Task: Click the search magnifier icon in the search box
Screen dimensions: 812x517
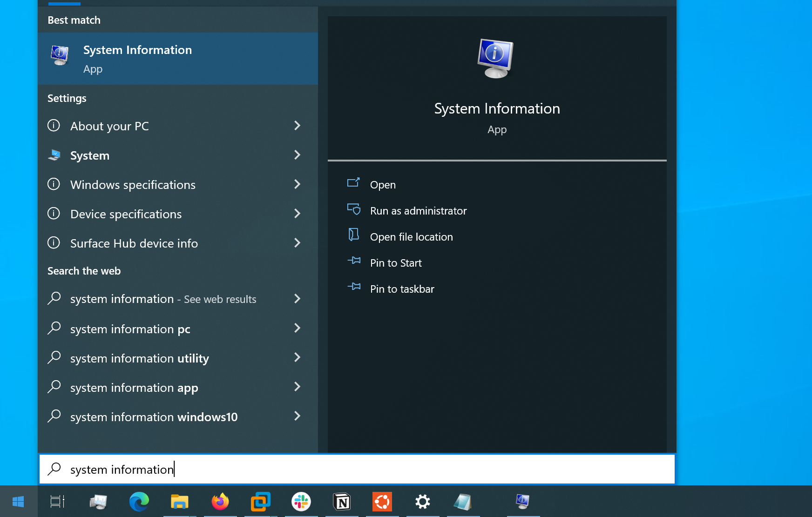Action: 54,469
